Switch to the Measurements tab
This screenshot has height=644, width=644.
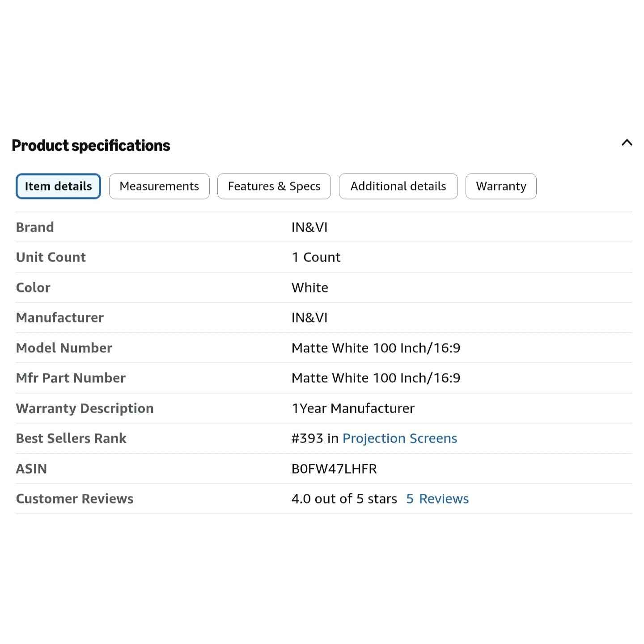[x=159, y=186]
